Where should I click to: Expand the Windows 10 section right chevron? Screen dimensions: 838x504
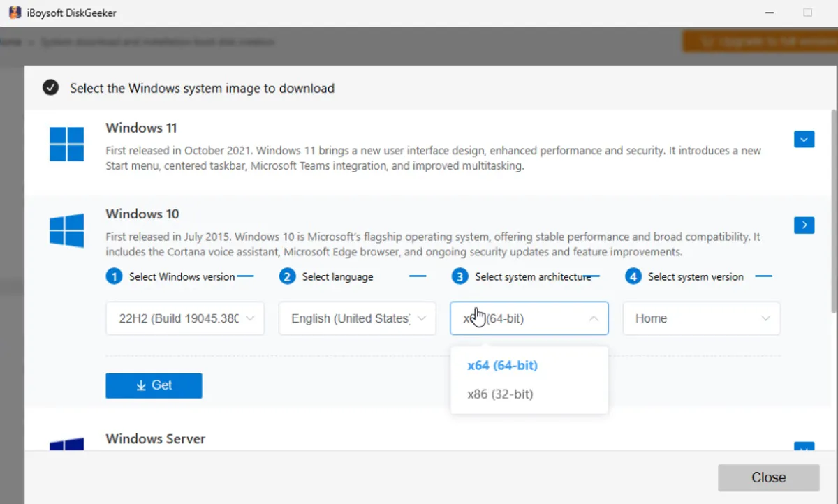coord(804,225)
